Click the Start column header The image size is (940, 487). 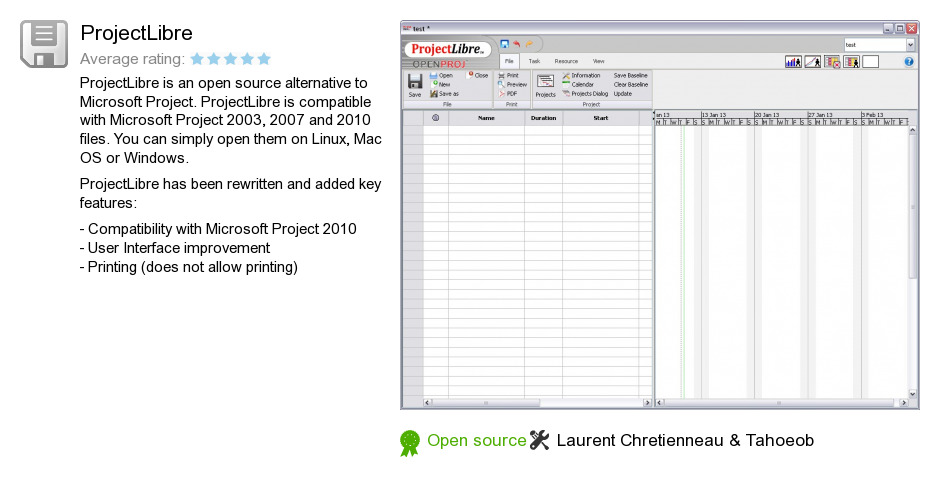point(601,118)
